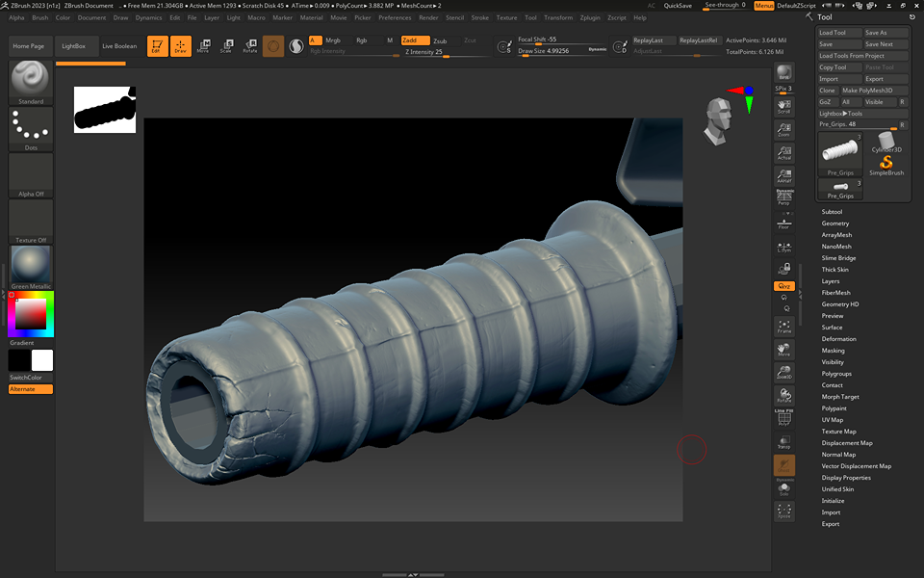Click the Frame view icon
This screenshot has height=578, width=924.
coord(783,328)
